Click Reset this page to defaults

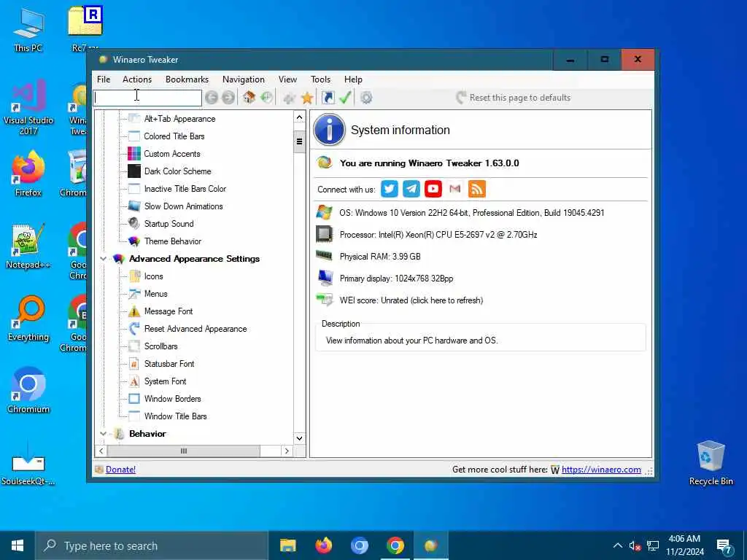click(513, 98)
